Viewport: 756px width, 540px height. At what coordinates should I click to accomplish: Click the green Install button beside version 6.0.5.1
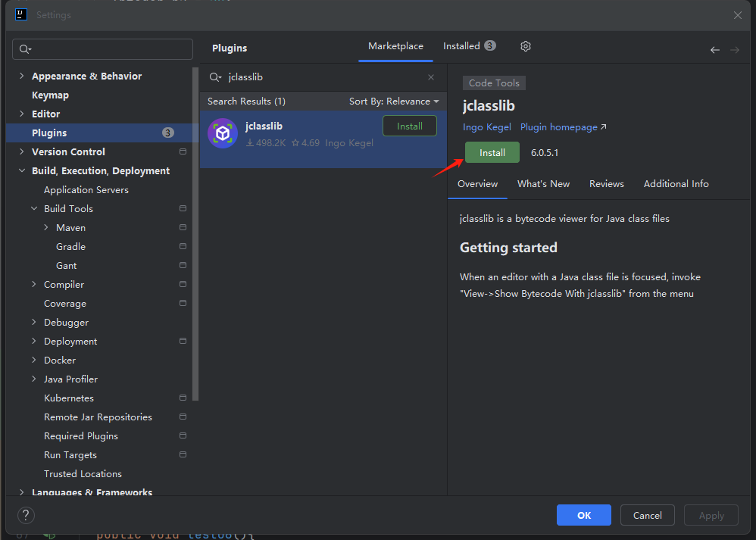[x=492, y=152]
